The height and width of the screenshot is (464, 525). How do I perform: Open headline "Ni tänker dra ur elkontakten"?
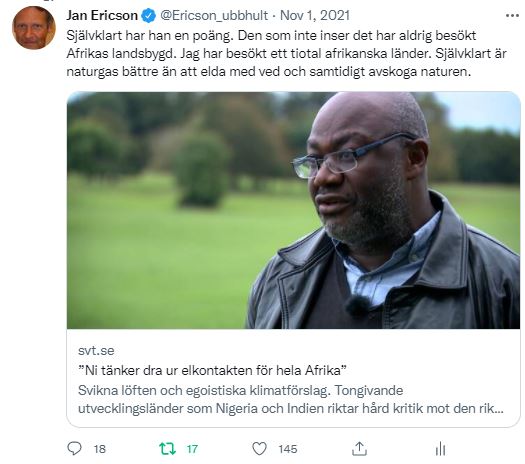212,370
